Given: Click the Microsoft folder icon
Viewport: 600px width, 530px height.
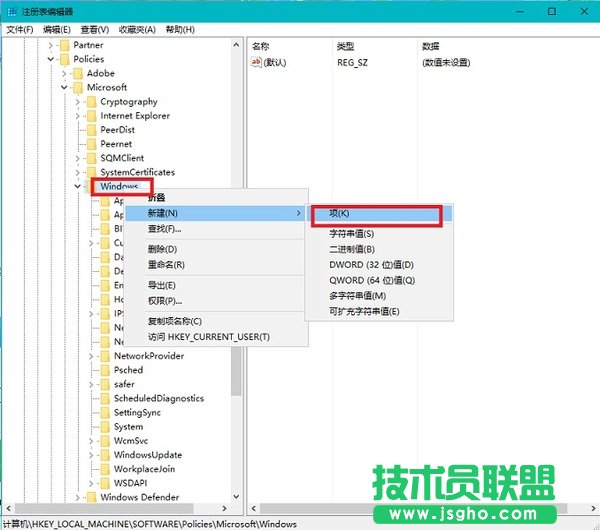Looking at the screenshot, I should pos(78,88).
